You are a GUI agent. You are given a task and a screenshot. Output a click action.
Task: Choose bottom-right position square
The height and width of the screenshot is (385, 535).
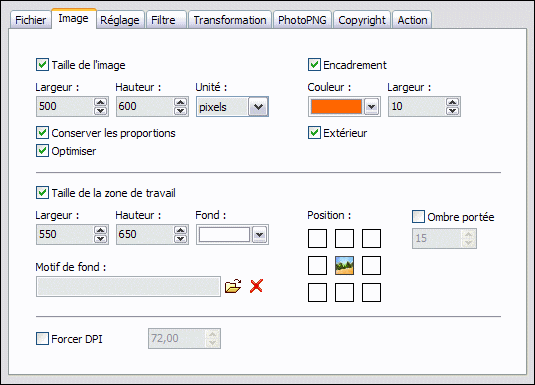click(371, 293)
